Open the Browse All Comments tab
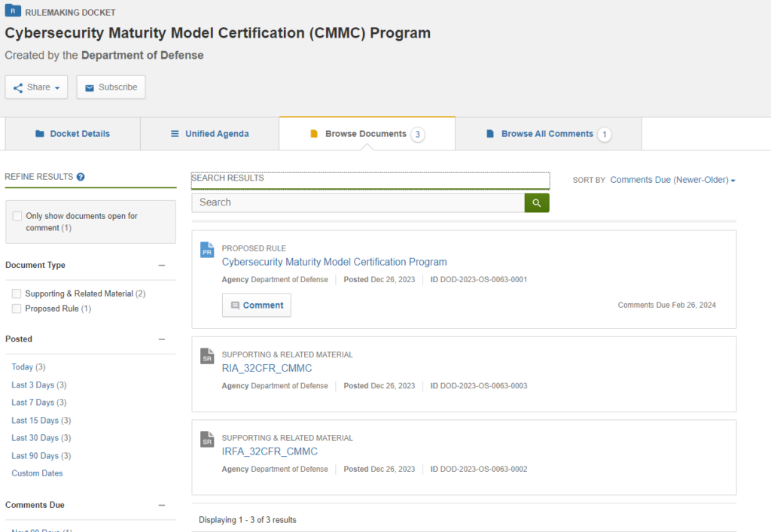 (x=547, y=134)
